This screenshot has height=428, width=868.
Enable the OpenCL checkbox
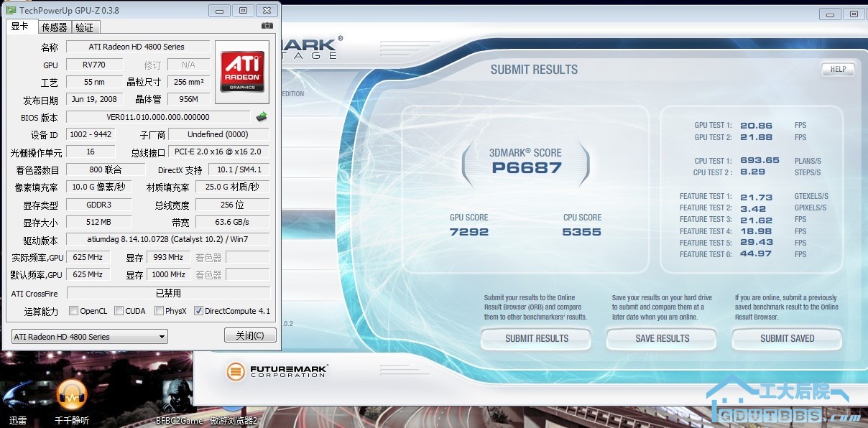click(x=73, y=311)
